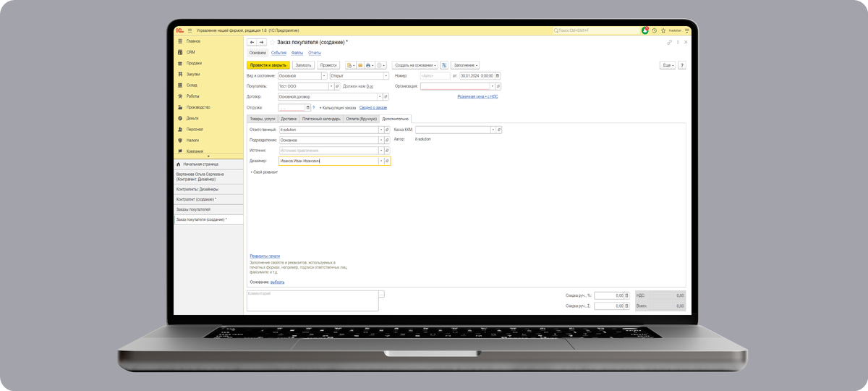The height and width of the screenshot is (391, 868).
Task: Open the top-right settings menu icon
Action: point(686,30)
